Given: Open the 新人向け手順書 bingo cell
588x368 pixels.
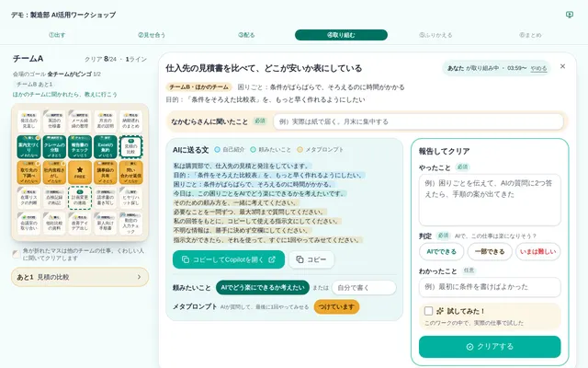Looking at the screenshot, I should pos(106,224).
